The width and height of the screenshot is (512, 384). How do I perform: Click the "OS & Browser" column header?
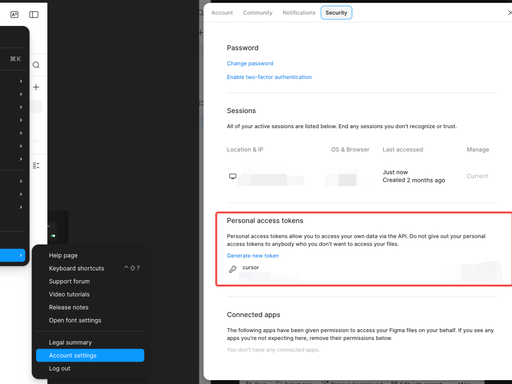tap(350, 149)
